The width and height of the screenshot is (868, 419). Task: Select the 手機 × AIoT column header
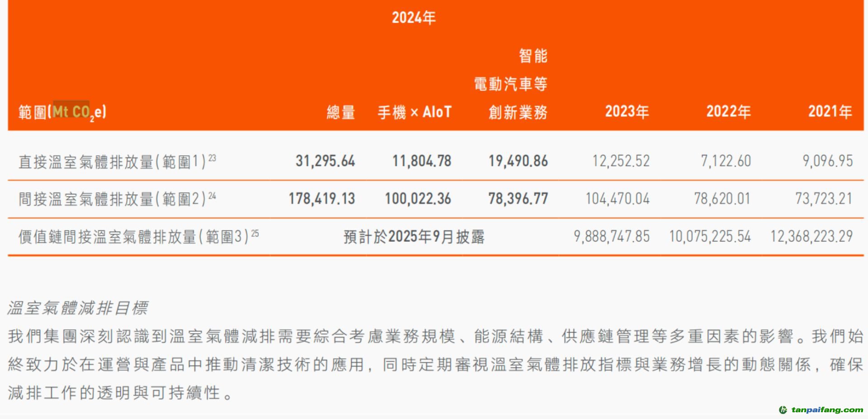pos(414,112)
